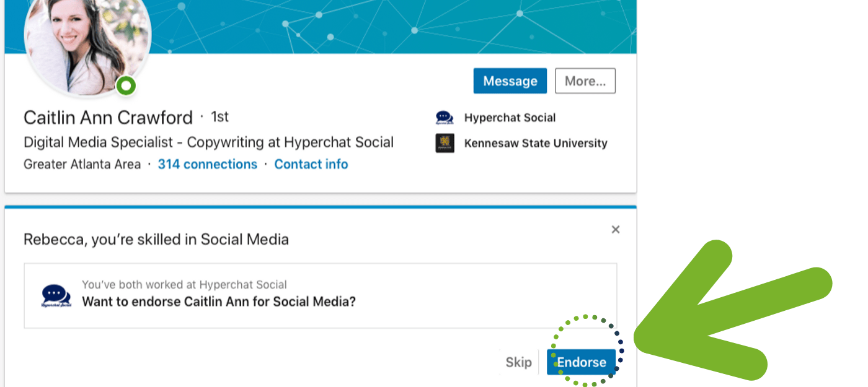The width and height of the screenshot is (868, 387).
Task: Open Kennesaw State University link
Action: (x=536, y=143)
